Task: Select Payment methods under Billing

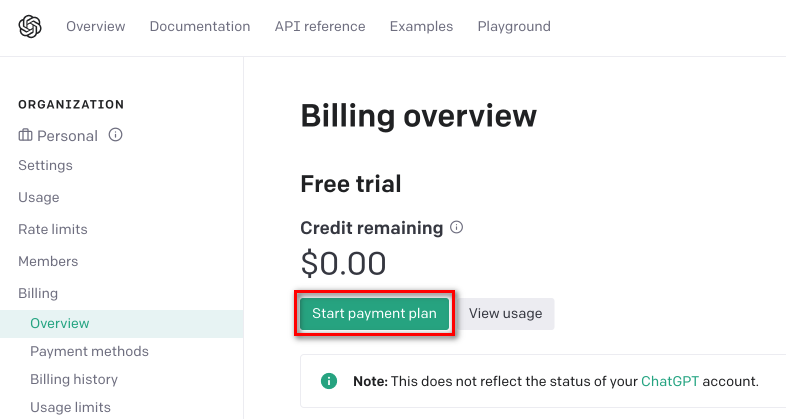Action: [x=89, y=351]
